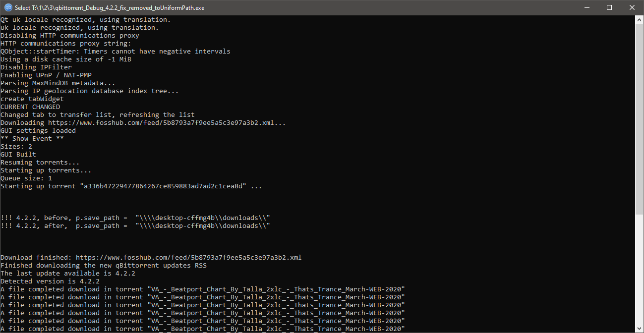This screenshot has width=644, height=333.
Task: Click "Using a disk cache size of -1 MiB"
Action: (66, 59)
